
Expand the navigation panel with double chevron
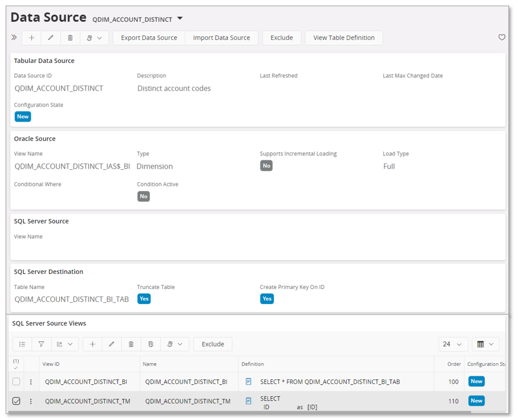pos(14,38)
